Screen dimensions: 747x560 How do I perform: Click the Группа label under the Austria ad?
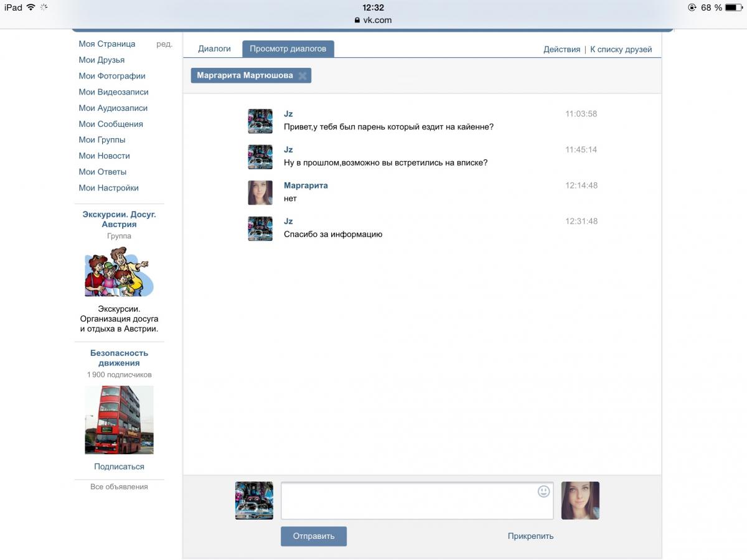(119, 236)
